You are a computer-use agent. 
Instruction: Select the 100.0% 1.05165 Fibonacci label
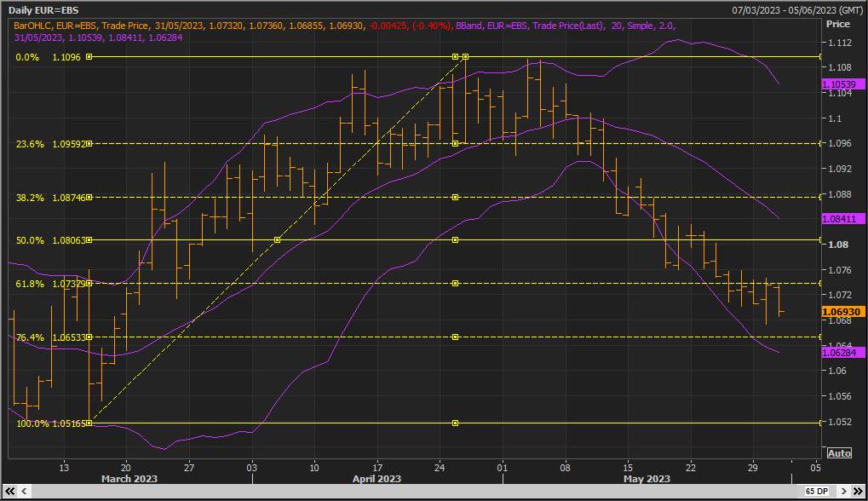[51, 423]
